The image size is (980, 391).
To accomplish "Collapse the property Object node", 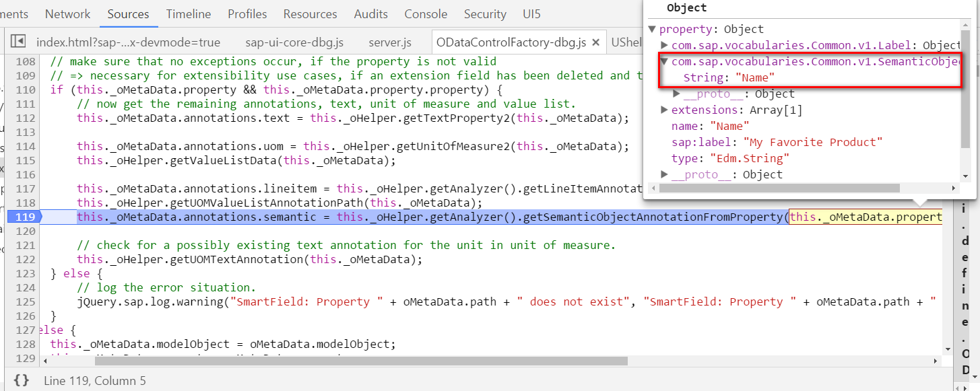I will (651, 29).
